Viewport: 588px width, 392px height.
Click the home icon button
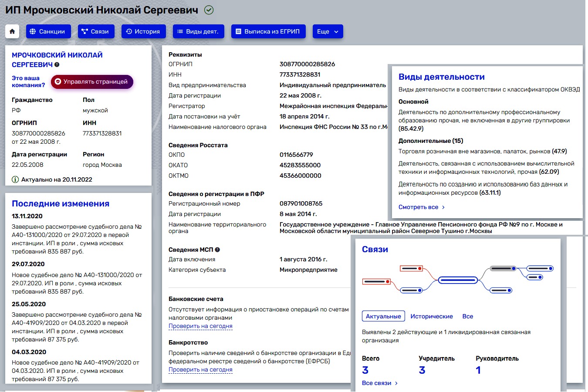click(12, 31)
